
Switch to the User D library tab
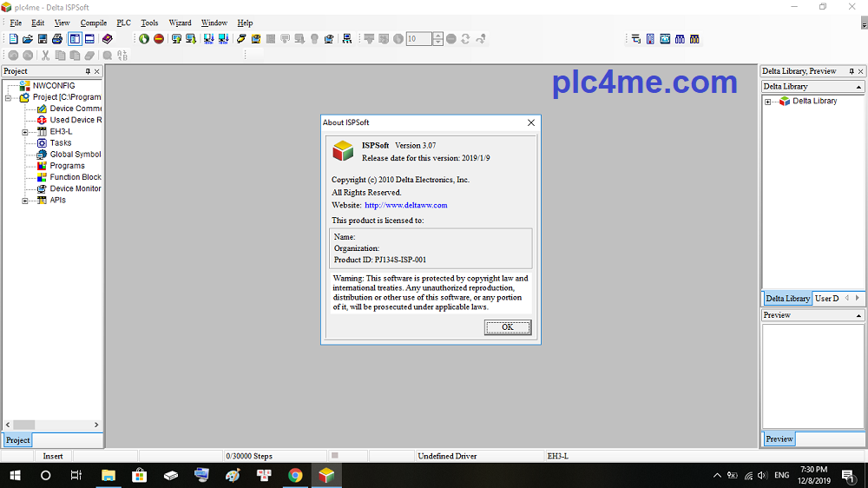[826, 299]
